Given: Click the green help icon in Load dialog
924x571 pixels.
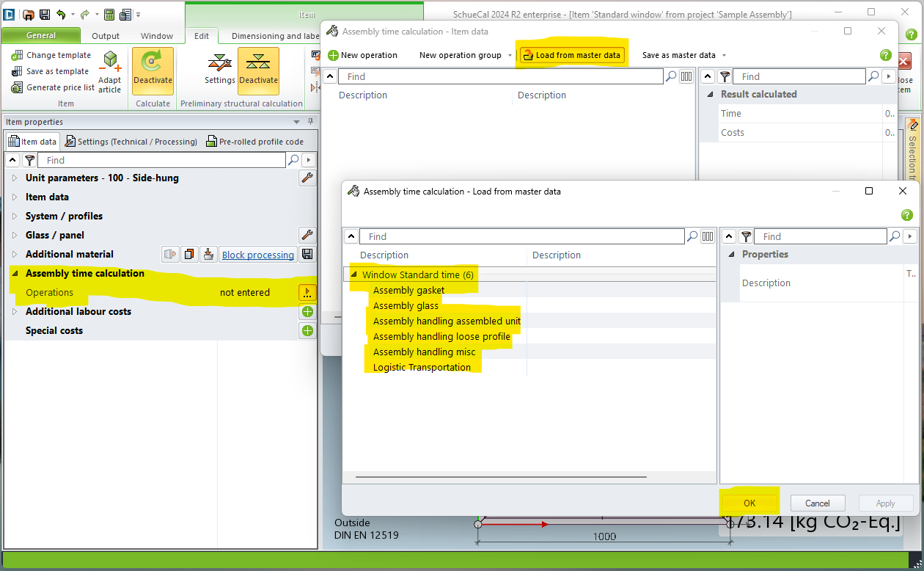Looking at the screenshot, I should [x=906, y=215].
